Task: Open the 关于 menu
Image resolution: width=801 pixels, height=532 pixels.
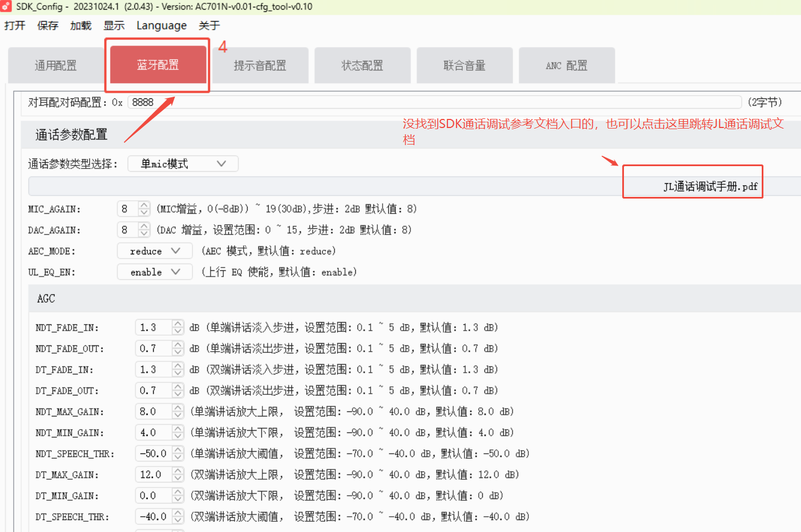Action: pos(210,26)
